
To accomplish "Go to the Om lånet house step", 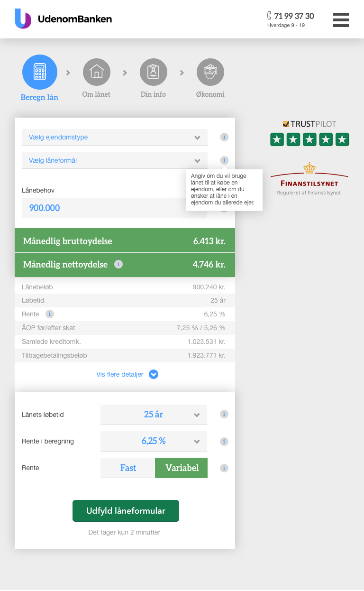I will click(x=96, y=73).
